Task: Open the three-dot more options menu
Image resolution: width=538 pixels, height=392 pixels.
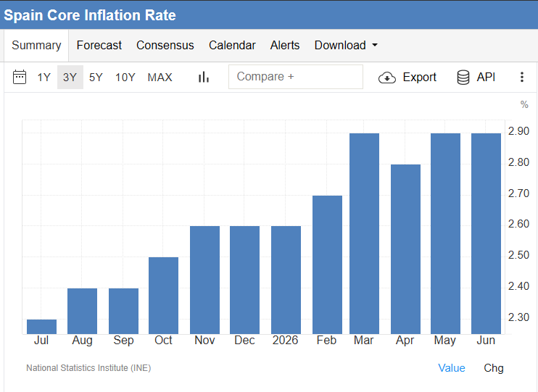Action: coord(522,77)
